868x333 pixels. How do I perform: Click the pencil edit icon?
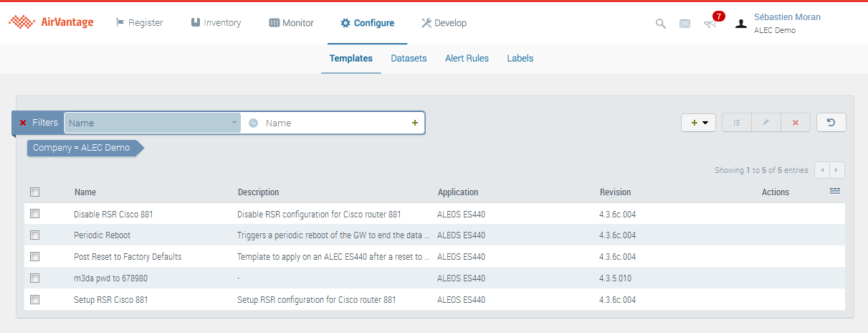pos(766,123)
